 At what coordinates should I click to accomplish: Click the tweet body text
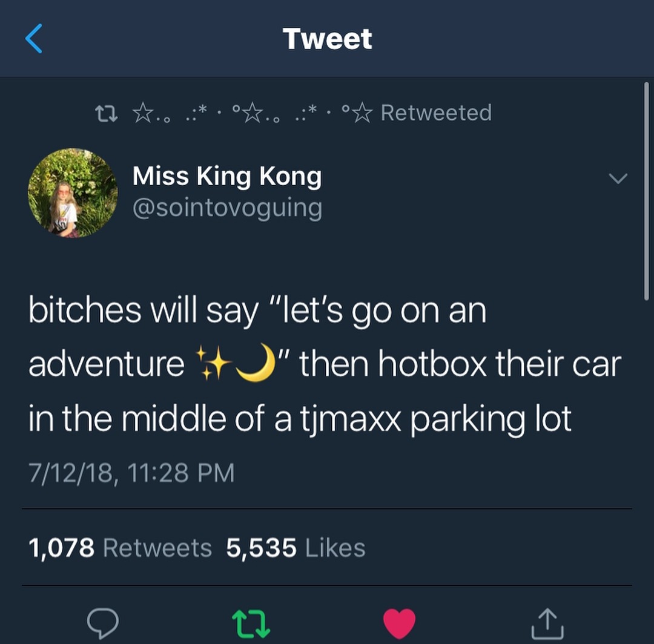coord(325,365)
